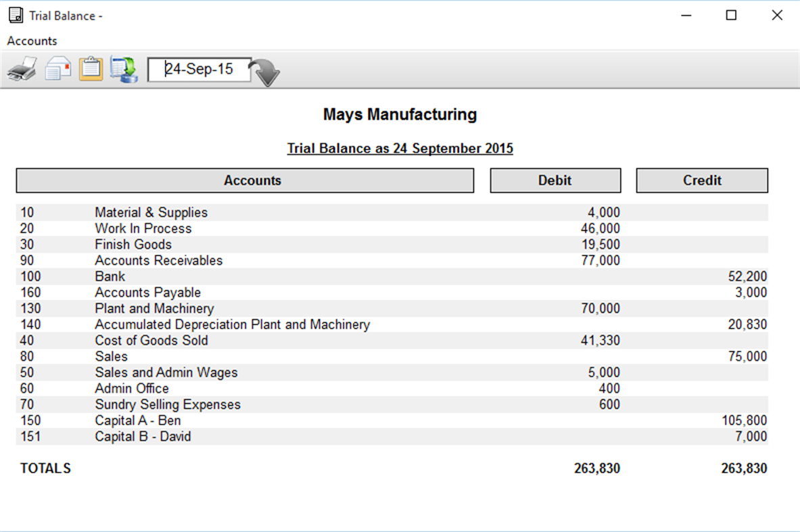The image size is (800, 532).
Task: Select the Debit column header
Action: 555,180
